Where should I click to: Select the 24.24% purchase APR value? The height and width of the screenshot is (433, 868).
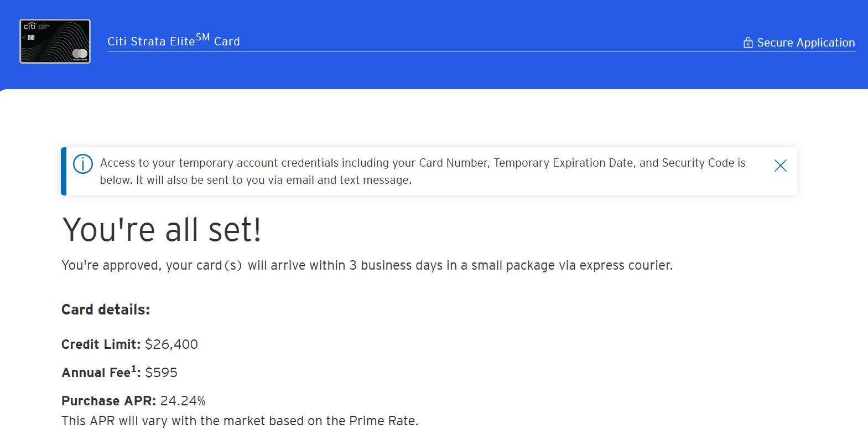[x=183, y=401]
